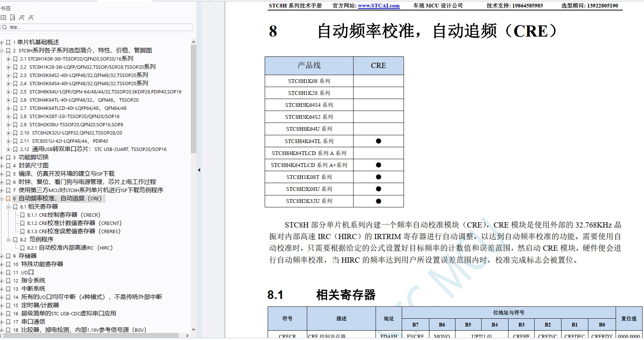Click bookmark icon beside 2.11 STC8051U
The width and height of the screenshot is (644, 340).
coord(15,141)
